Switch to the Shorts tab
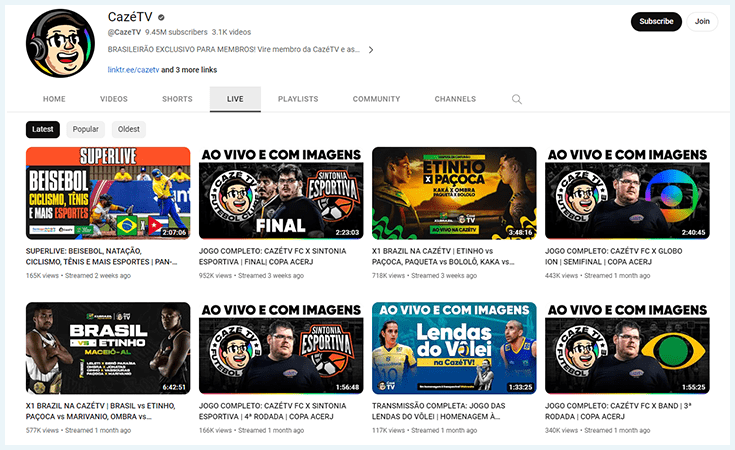Image resolution: width=735 pixels, height=450 pixels. tap(177, 99)
